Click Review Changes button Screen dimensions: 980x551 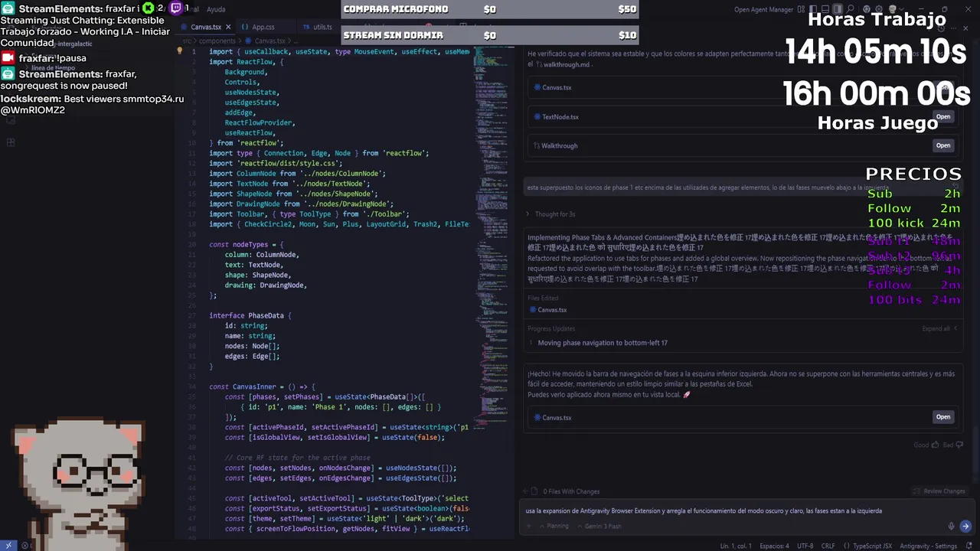click(939, 491)
